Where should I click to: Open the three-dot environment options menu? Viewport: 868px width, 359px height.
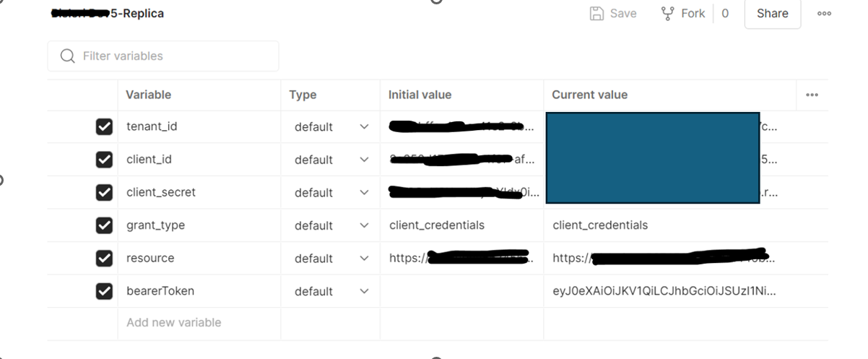click(x=824, y=13)
